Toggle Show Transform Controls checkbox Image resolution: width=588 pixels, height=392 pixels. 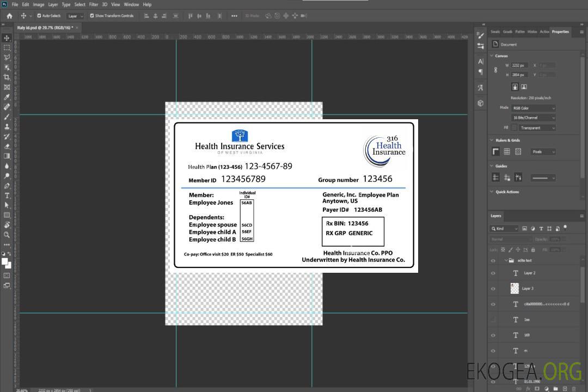click(92, 16)
